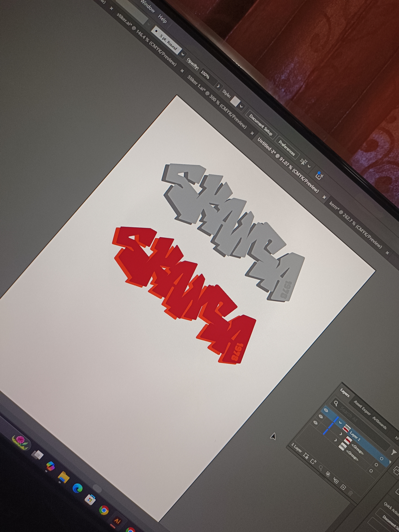Click the Layers icon beside the 1 Layer label
Image resolution: width=399 pixels, height=532 pixels.
pyautogui.click(x=306, y=456)
